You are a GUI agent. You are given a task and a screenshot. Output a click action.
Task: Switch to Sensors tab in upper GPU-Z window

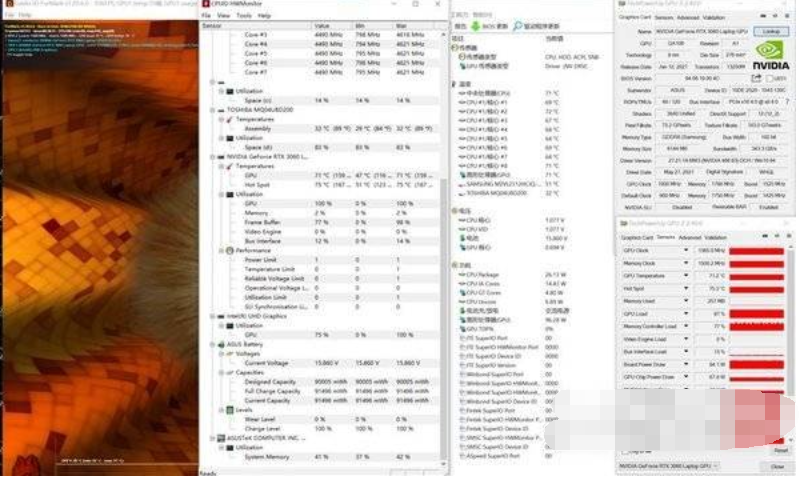664,17
